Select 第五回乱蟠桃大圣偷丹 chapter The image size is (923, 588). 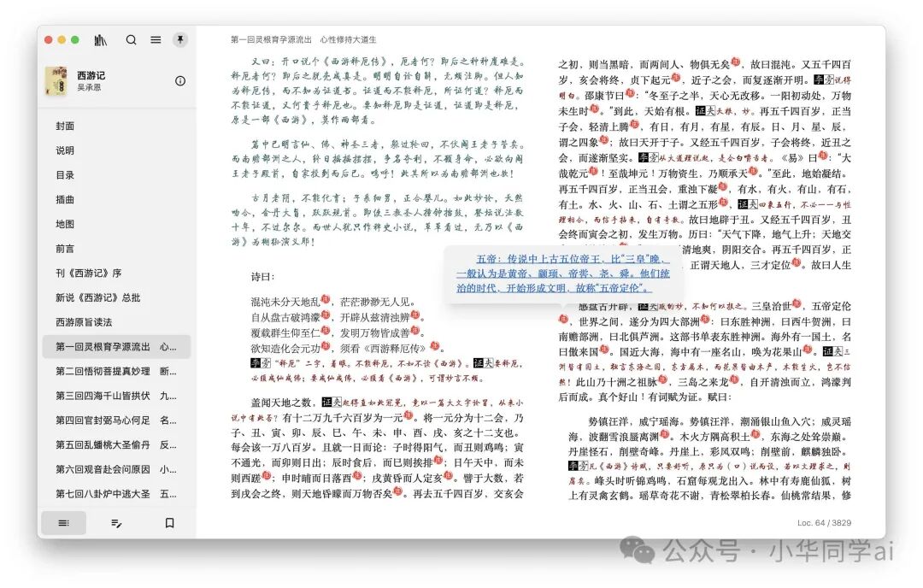[x=116, y=445]
